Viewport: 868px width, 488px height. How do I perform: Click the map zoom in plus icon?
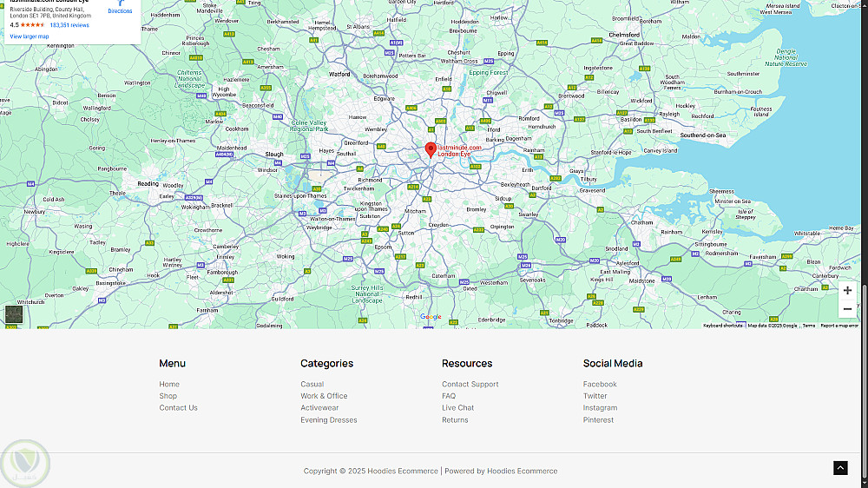pos(847,290)
